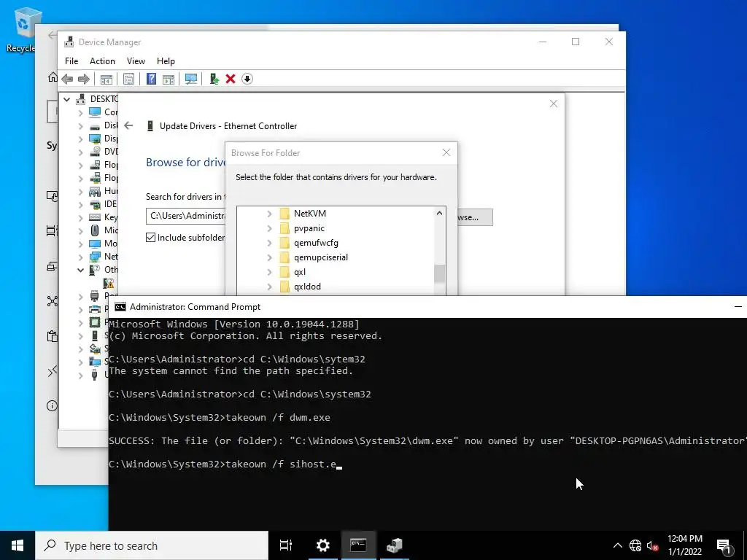
Task: Click the Home icon in Settings window
Action: pyautogui.click(x=53, y=77)
